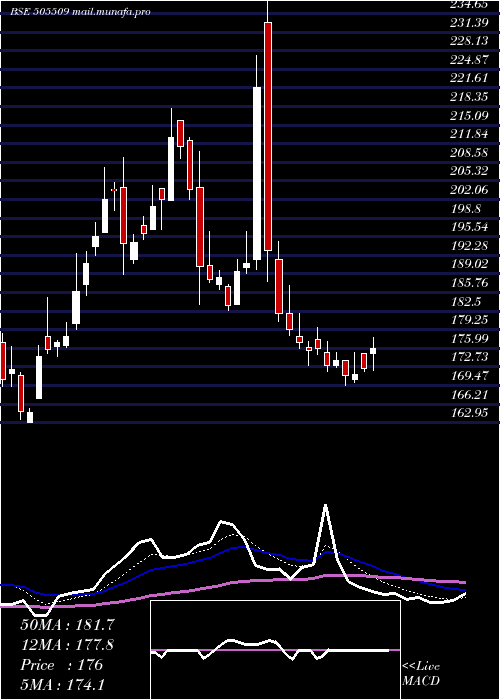Select the 208.58 price axis label

[469, 153]
